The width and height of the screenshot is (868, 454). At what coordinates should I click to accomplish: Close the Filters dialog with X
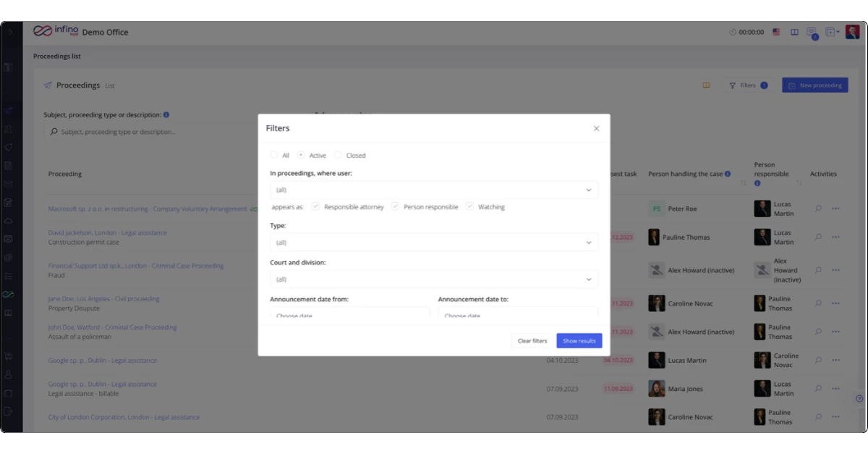click(596, 128)
